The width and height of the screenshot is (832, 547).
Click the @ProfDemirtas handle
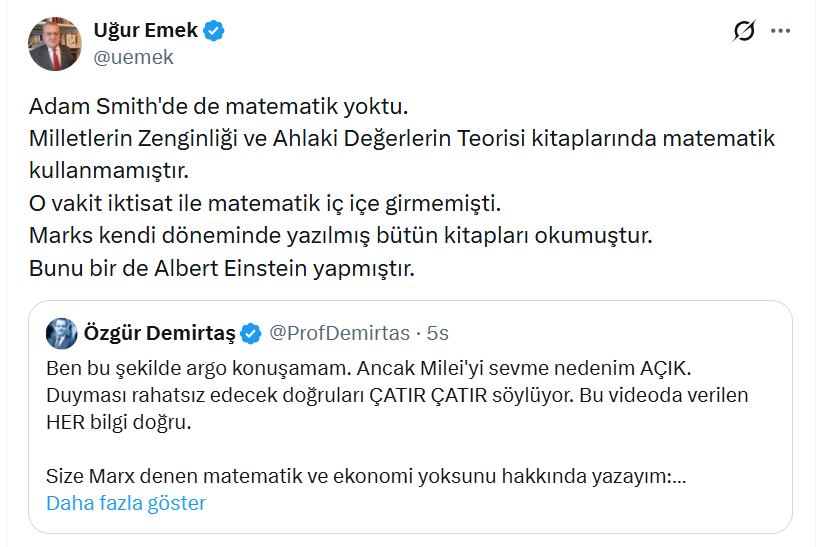pyautogui.click(x=340, y=332)
